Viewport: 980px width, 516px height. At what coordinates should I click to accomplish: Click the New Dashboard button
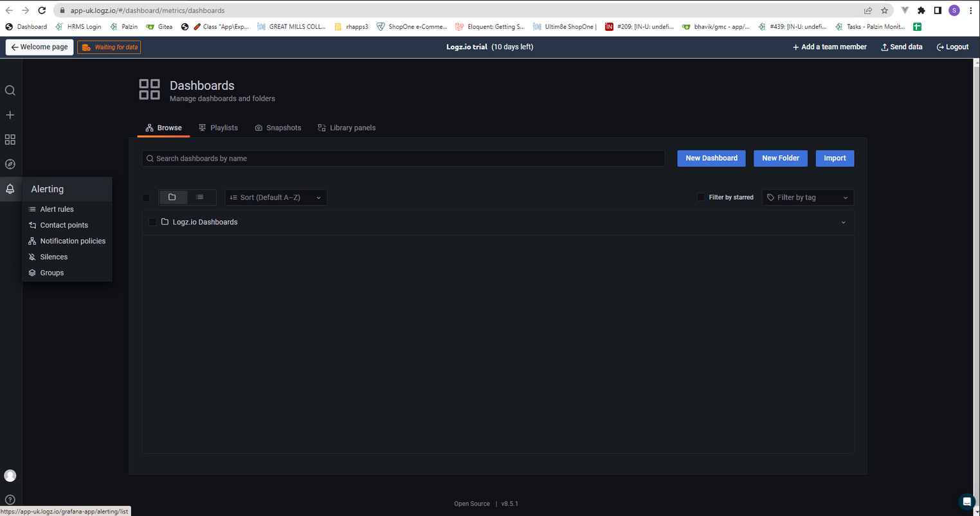click(711, 158)
